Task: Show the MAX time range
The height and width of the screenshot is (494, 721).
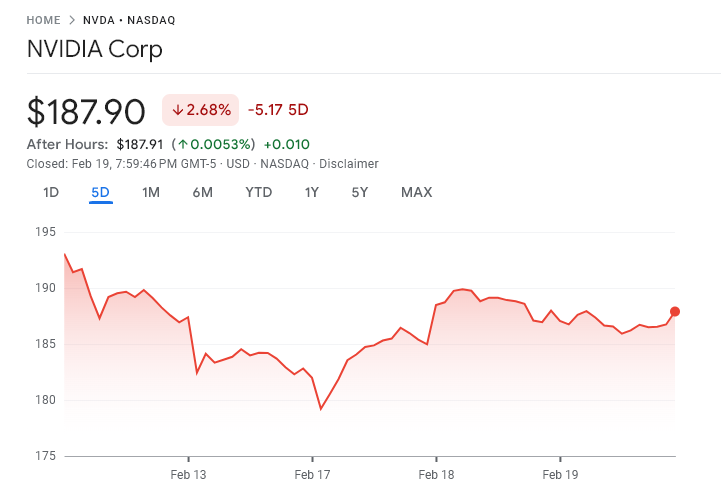Action: pos(416,192)
